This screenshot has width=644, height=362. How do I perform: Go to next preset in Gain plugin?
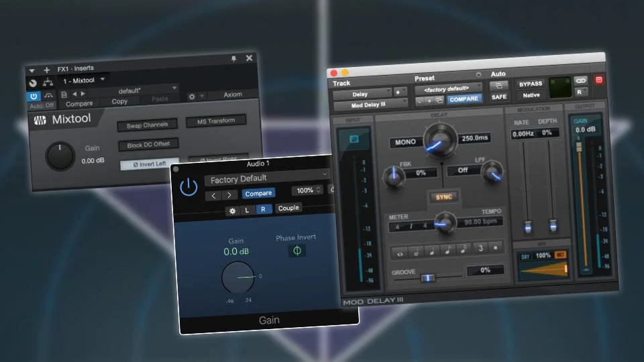[x=229, y=195]
